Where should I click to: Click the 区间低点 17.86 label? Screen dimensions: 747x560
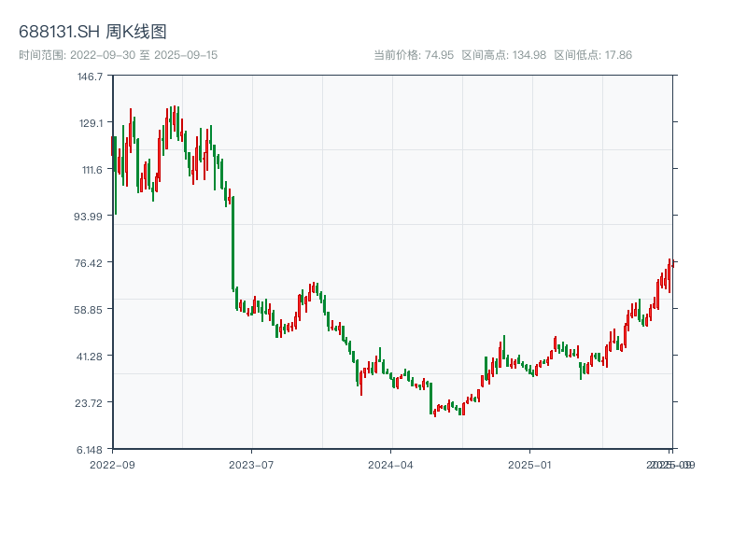tap(593, 55)
